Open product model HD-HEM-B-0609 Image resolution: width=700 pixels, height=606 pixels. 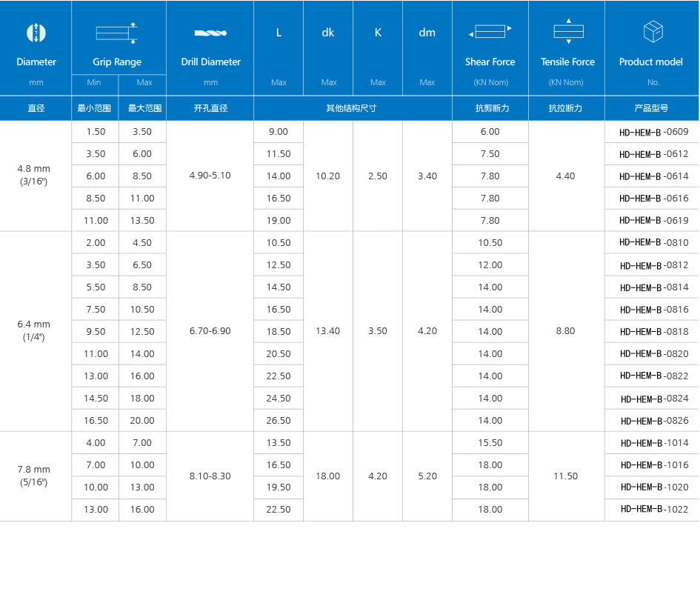click(653, 133)
